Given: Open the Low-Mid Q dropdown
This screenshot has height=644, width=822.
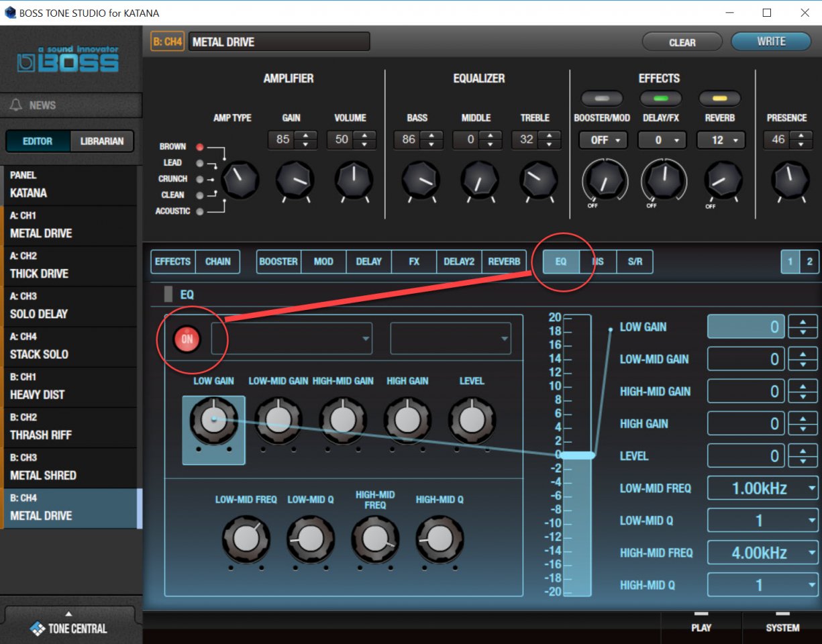Looking at the screenshot, I should point(764,521).
